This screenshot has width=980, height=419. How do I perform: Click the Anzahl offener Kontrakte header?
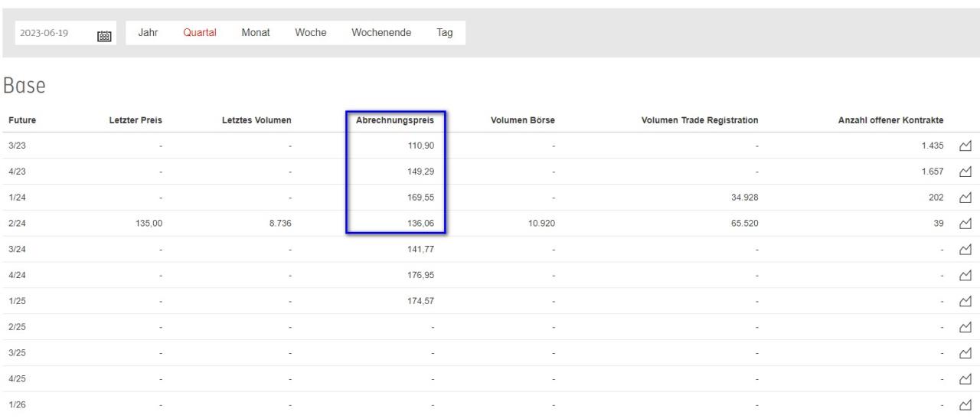point(890,119)
